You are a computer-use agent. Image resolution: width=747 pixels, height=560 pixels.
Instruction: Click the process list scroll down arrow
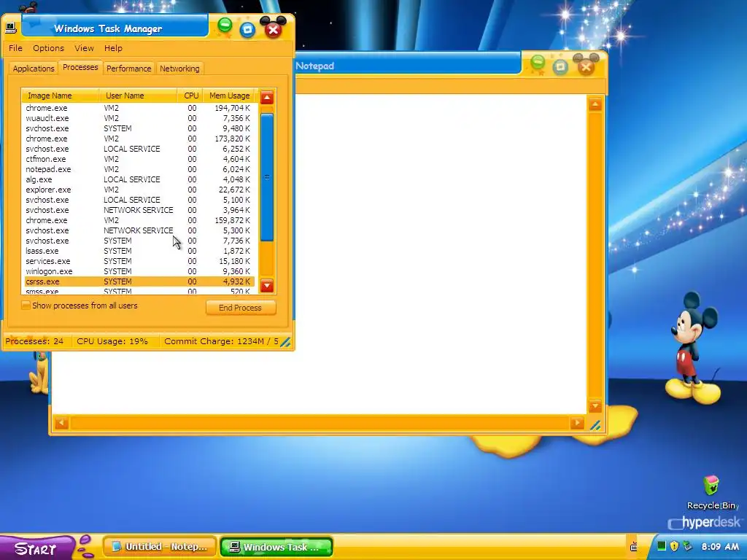(x=267, y=286)
